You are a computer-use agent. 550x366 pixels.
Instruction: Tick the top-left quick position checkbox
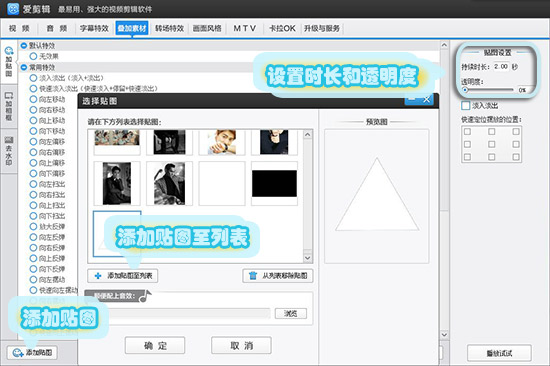coord(467,131)
